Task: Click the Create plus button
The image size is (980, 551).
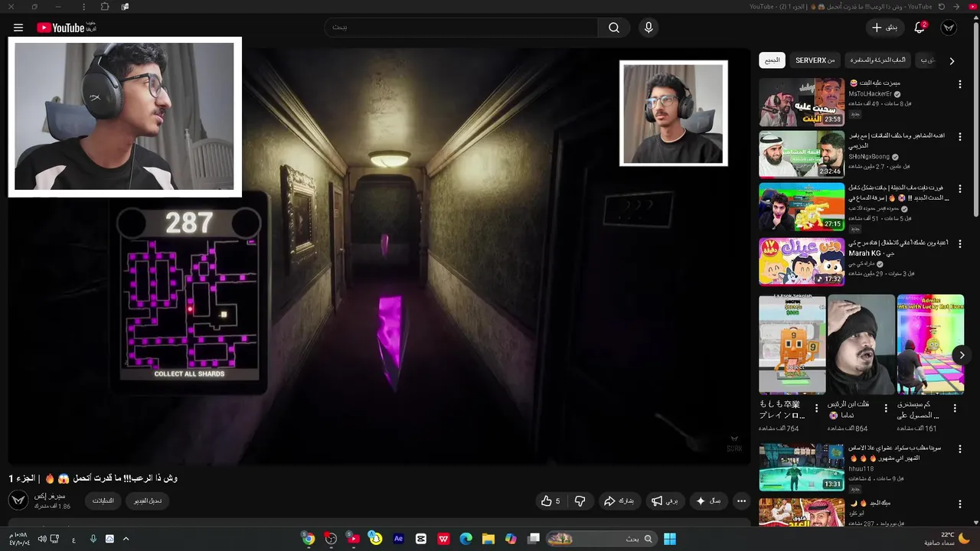Action: tap(885, 28)
